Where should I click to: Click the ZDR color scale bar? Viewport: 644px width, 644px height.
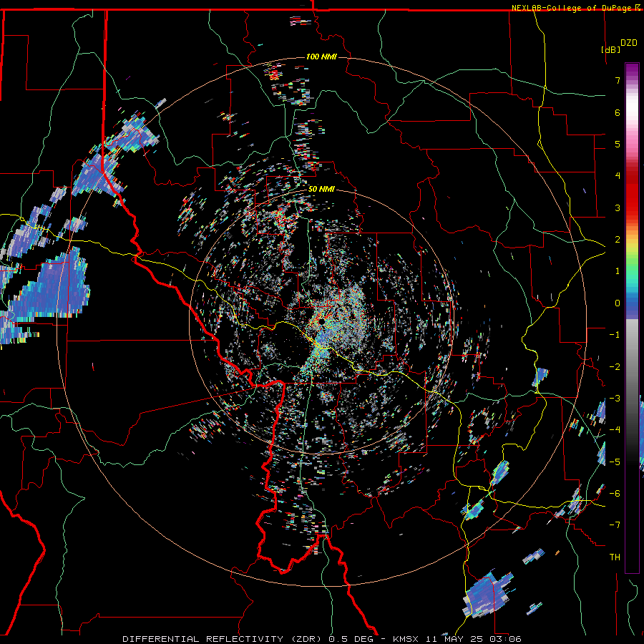[x=632, y=318]
